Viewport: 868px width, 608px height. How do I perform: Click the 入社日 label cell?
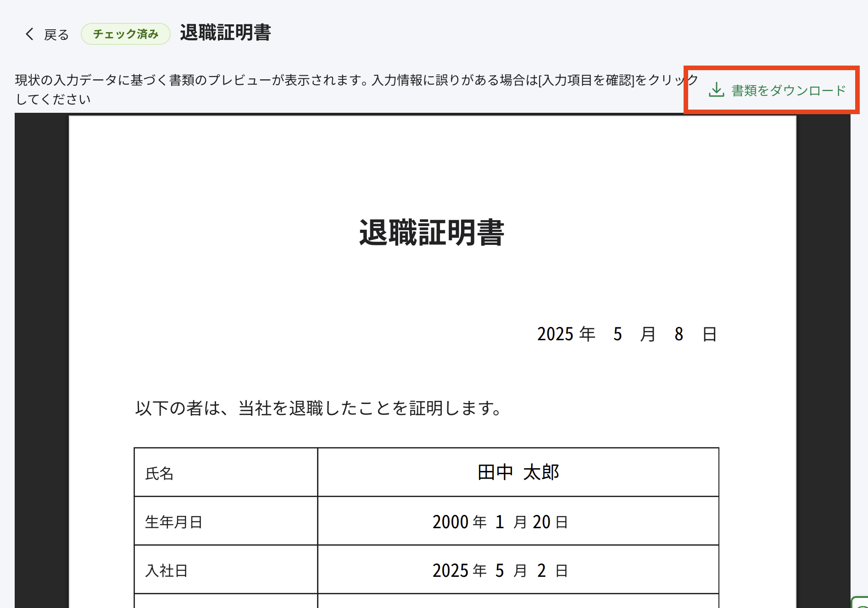click(226, 569)
